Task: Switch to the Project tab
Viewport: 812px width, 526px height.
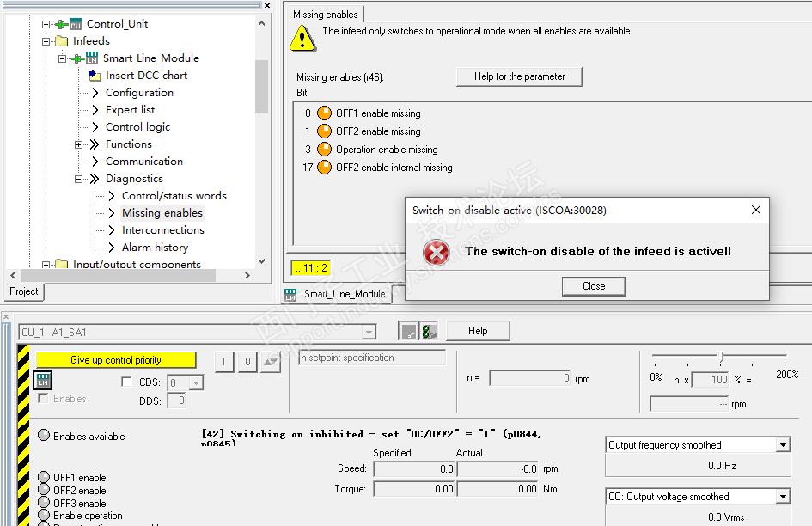Action: tap(24, 291)
